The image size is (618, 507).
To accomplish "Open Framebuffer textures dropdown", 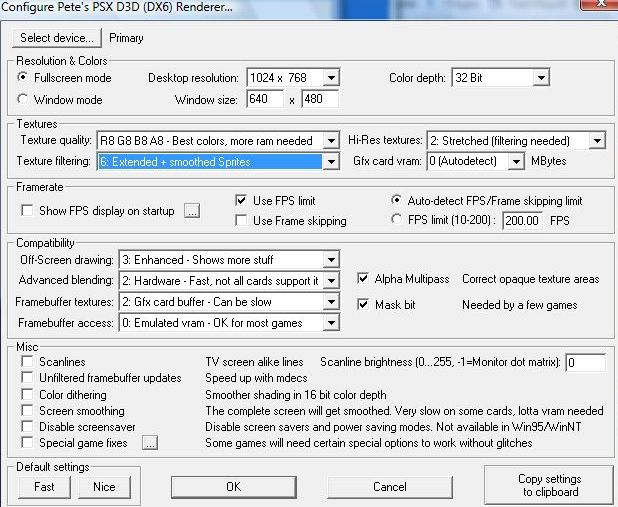I will pyautogui.click(x=229, y=302).
